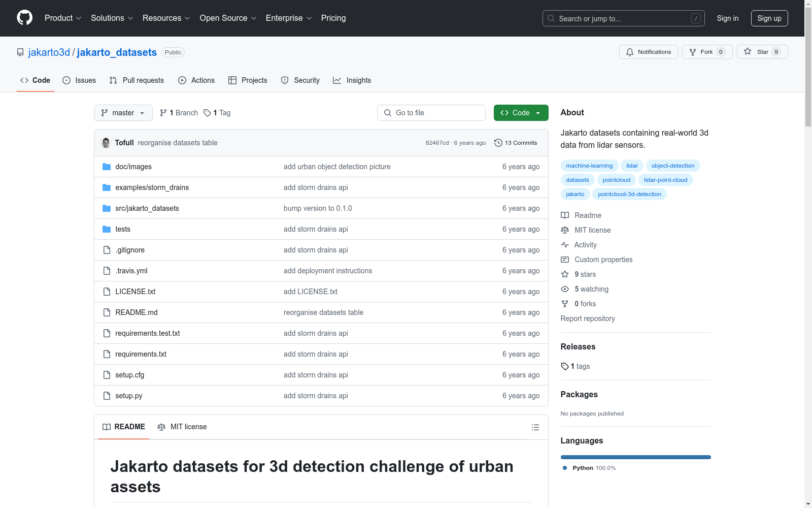Open the lidar-point-cloud topic tag

[x=665, y=180]
